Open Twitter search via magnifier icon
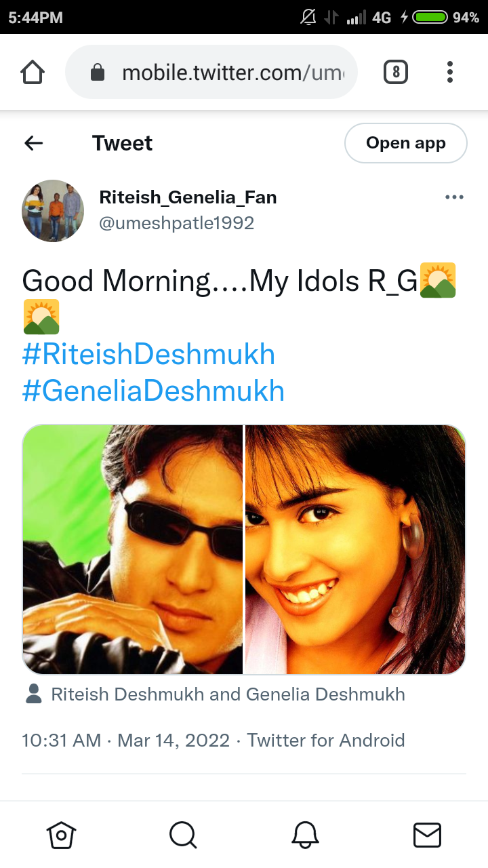488x868 pixels. 183,835
